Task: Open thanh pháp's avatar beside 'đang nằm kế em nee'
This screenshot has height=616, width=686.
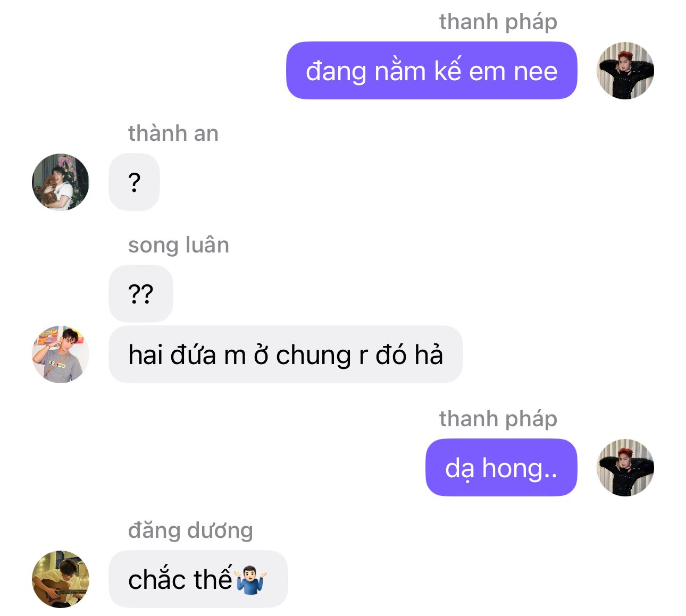Action: coord(625,71)
